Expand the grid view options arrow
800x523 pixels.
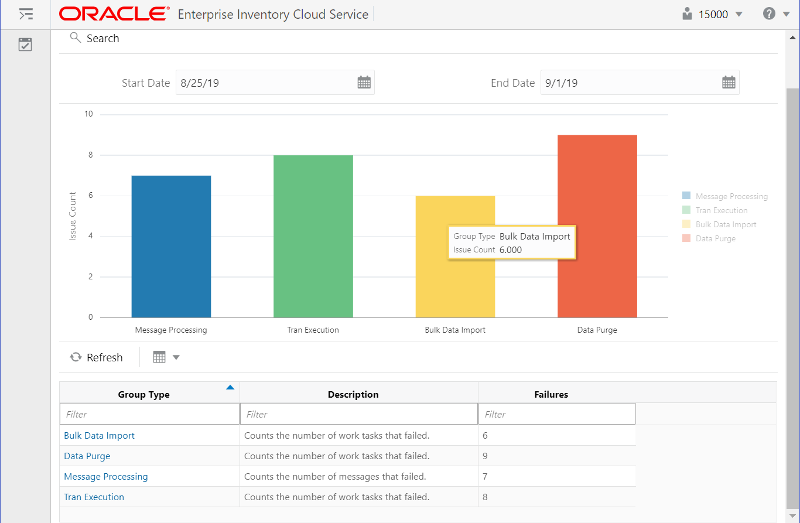pyautogui.click(x=176, y=357)
